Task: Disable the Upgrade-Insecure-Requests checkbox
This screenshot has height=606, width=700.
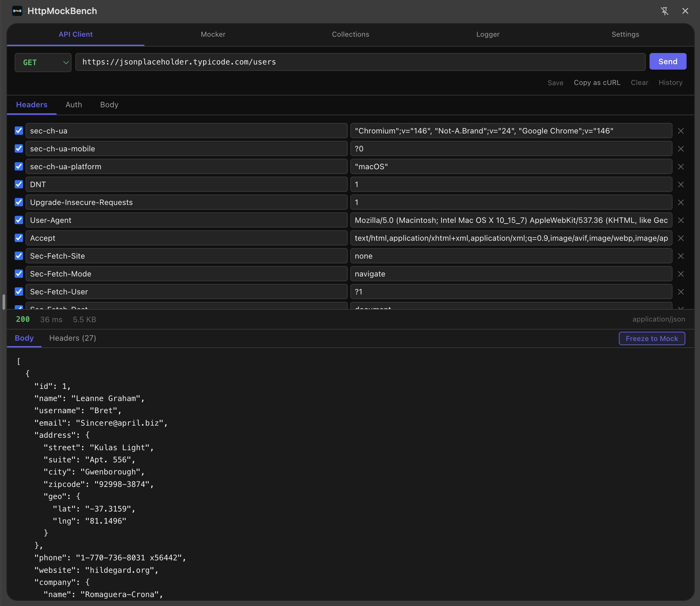Action: (19, 202)
